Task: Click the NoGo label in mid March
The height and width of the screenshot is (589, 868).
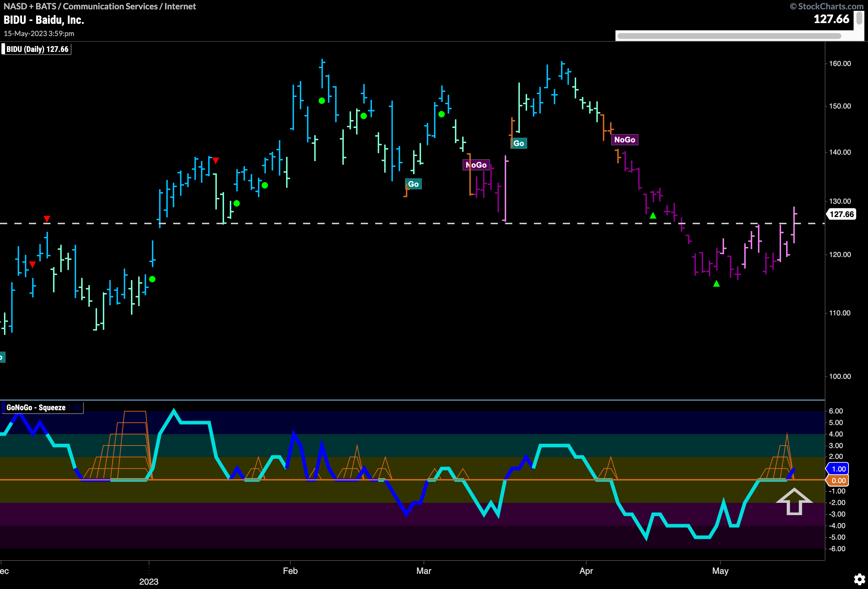Action: (476, 165)
